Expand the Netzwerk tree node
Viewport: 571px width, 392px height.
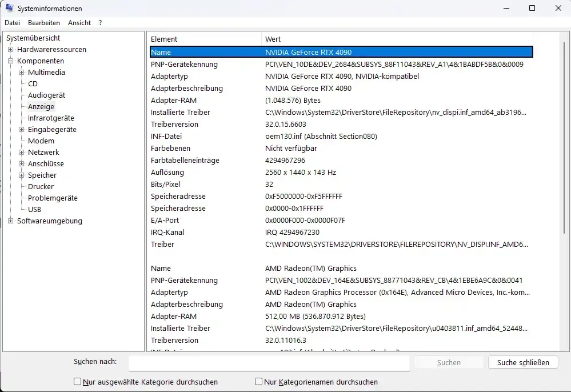(21, 153)
